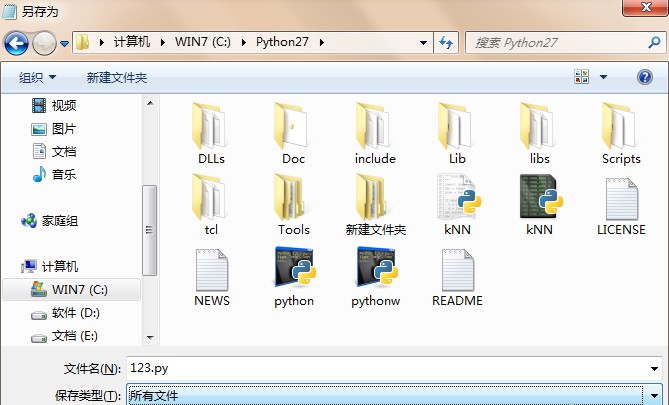Click the change view icon
The image size is (669, 405).
tap(582, 77)
